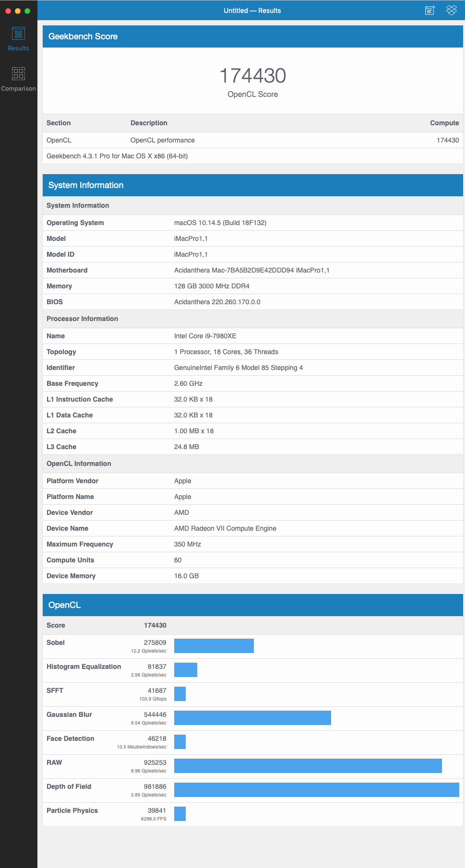Select the L3 Cache 24.8 MB value
The width and height of the screenshot is (465, 868).
pos(187,447)
